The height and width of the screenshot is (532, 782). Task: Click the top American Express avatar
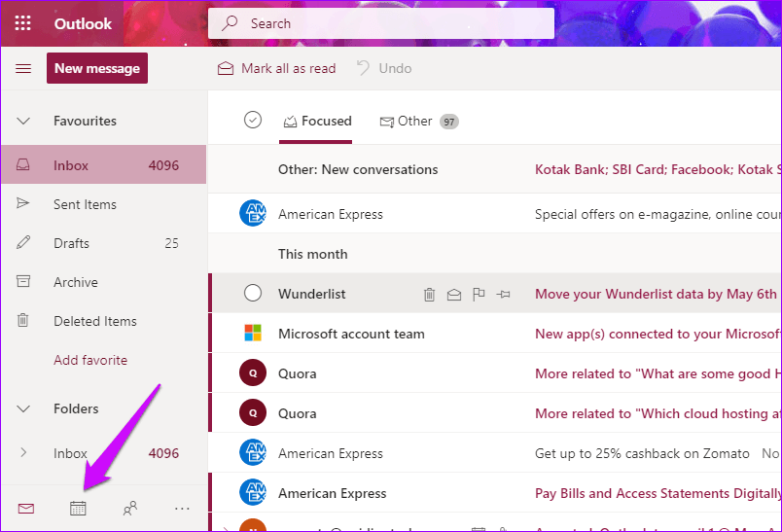tap(253, 213)
